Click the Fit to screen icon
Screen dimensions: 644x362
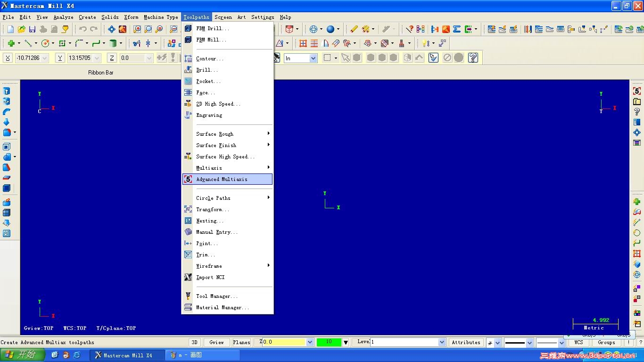coord(112,29)
